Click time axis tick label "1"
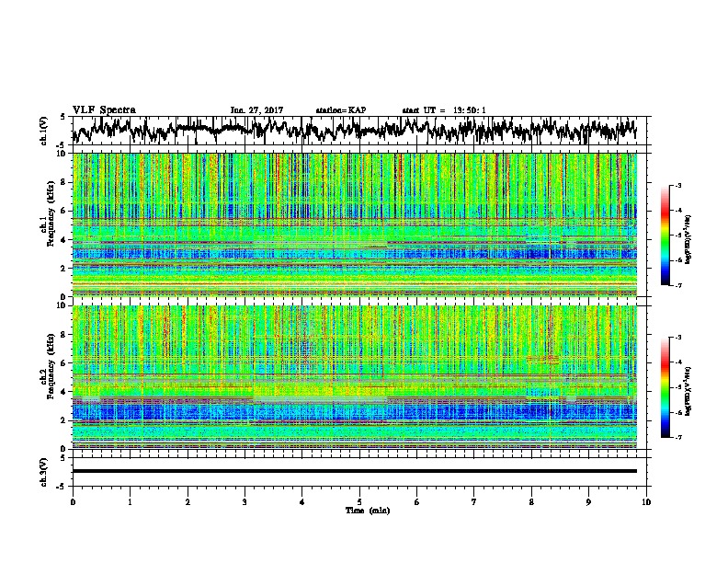 click(130, 502)
